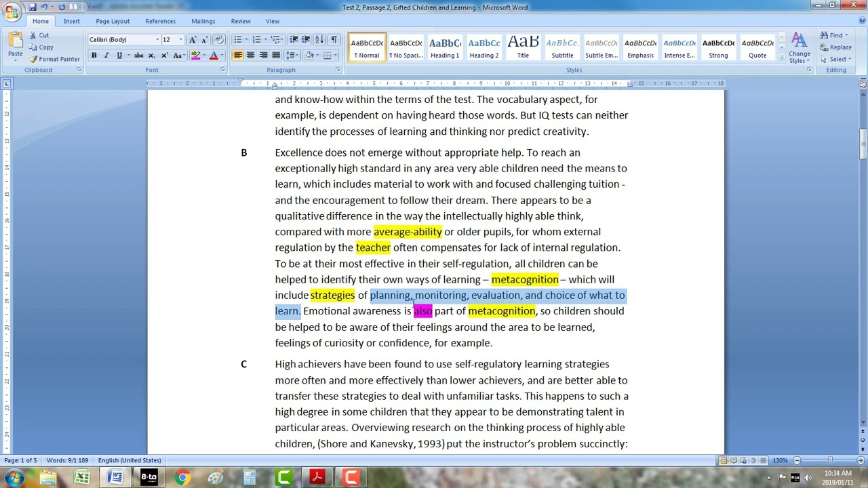Switch to Review tab
Image resolution: width=868 pixels, height=488 pixels.
pyautogui.click(x=241, y=21)
